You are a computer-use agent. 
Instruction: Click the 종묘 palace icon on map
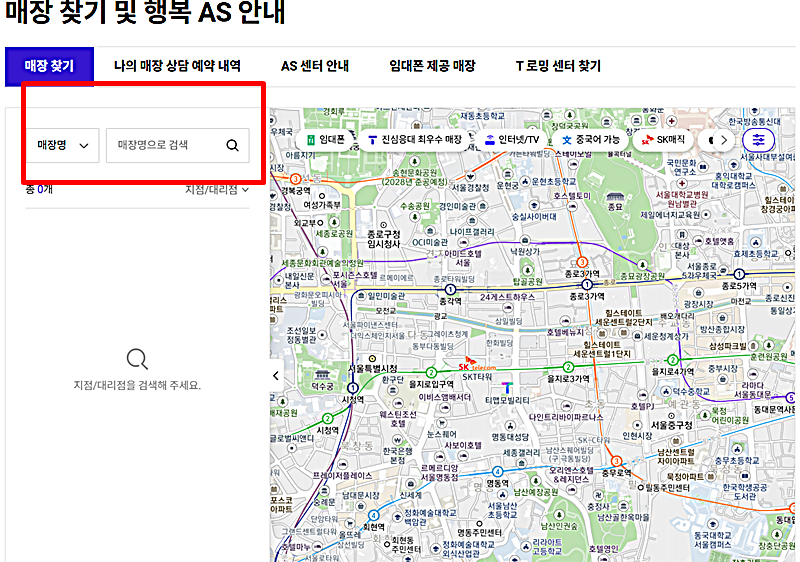pos(614,196)
